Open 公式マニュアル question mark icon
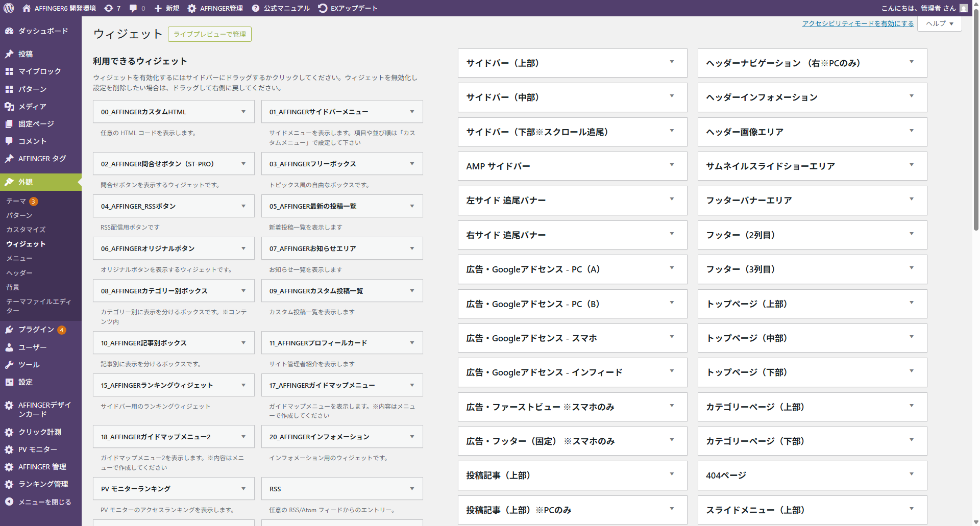Viewport: 980px width, 526px height. pos(256,8)
